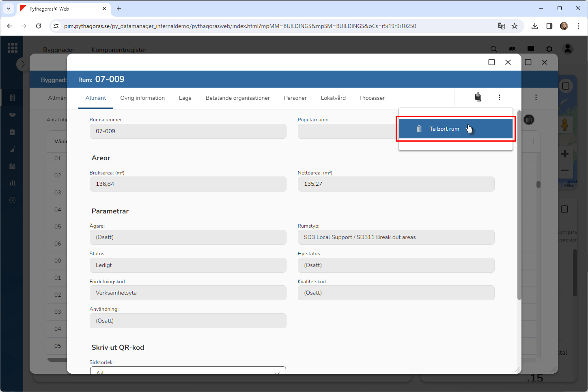Viewport: 588px width, 392px height.
Task: Expand the Sidstorlek dropdown
Action: pyautogui.click(x=188, y=371)
